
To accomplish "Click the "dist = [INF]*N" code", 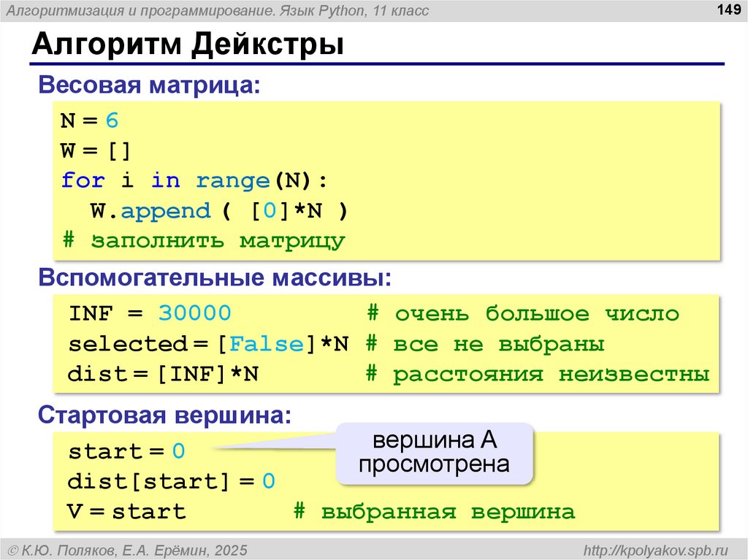I will coord(163,375).
